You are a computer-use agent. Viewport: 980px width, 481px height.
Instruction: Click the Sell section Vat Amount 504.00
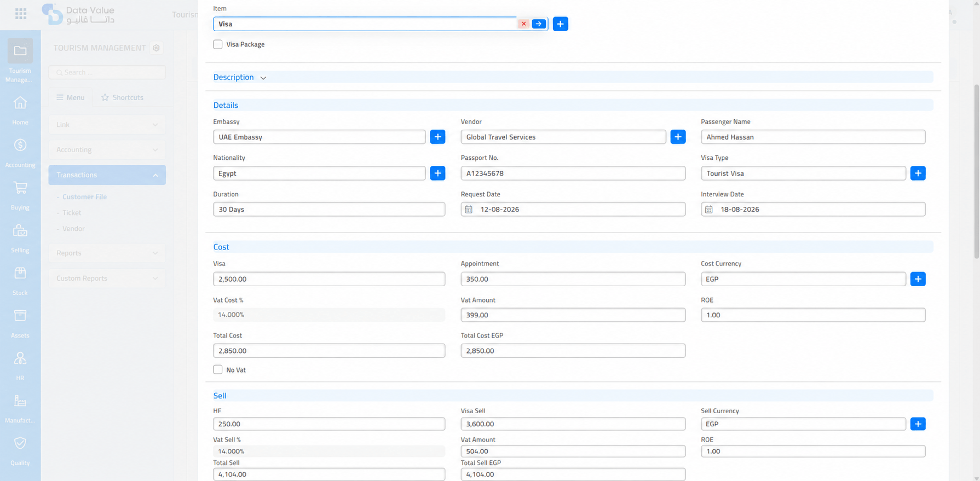pyautogui.click(x=573, y=451)
